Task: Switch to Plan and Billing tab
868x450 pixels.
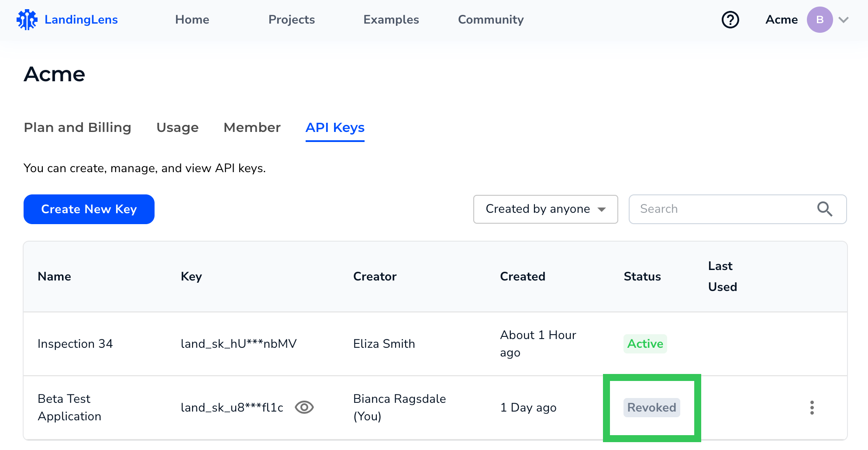Action: tap(77, 128)
